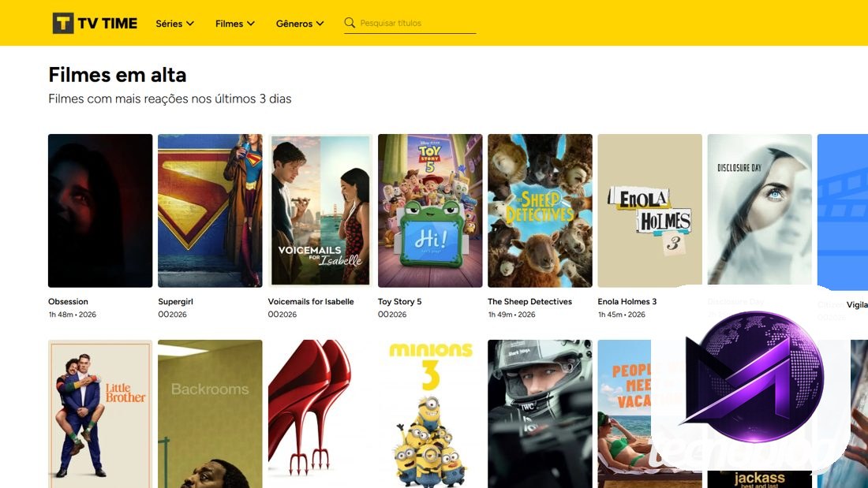
Task: Open the Little Brother poster
Action: [100, 414]
